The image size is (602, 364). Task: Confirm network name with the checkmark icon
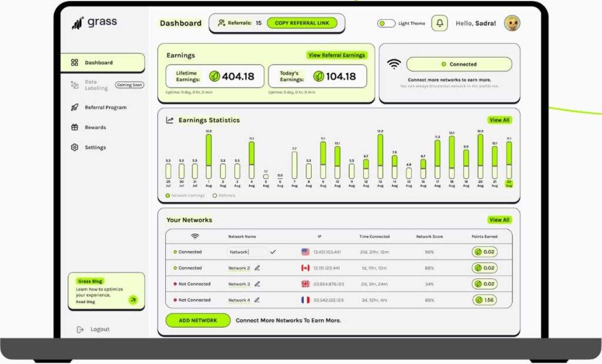pyautogui.click(x=273, y=252)
